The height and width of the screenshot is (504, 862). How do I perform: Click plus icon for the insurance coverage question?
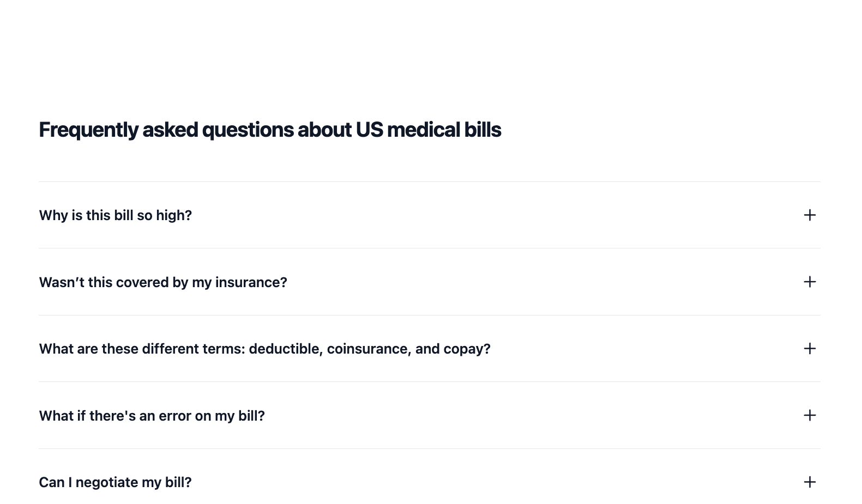click(810, 282)
